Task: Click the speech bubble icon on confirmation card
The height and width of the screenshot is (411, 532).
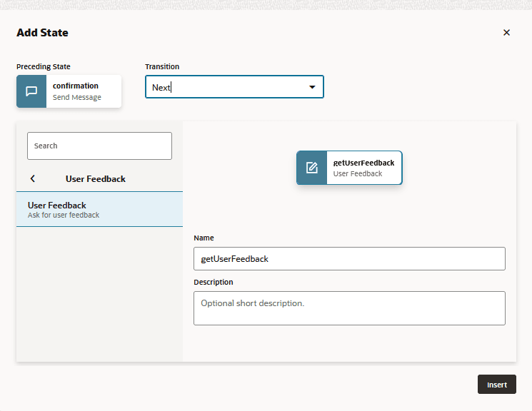Action: pos(31,91)
